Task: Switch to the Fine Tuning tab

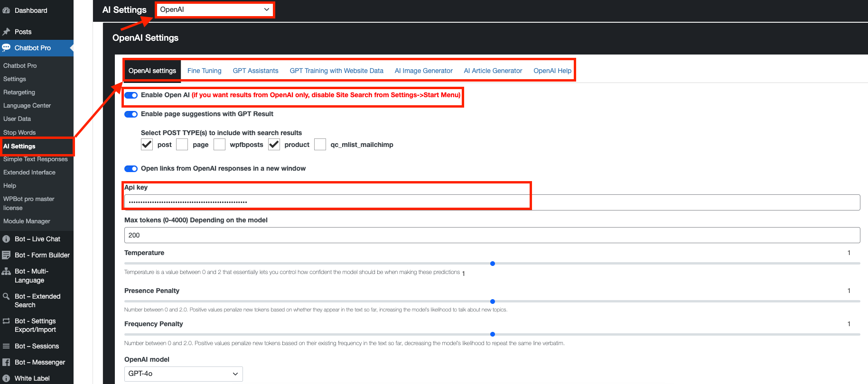Action: pos(204,71)
